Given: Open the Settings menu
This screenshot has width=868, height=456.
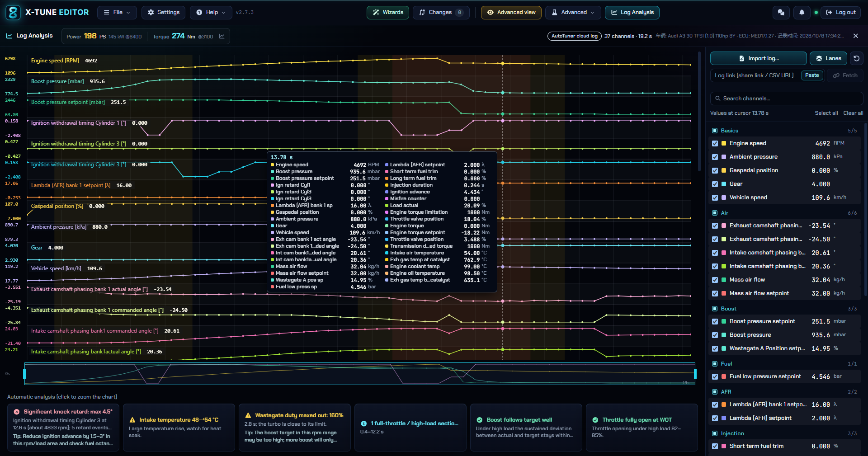Looking at the screenshot, I should (163, 13).
